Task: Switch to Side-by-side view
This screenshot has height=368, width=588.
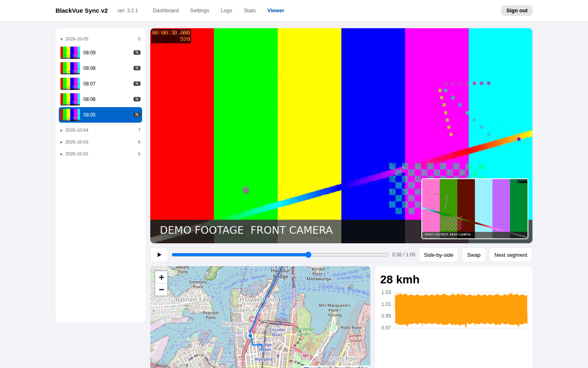Action: [439, 255]
